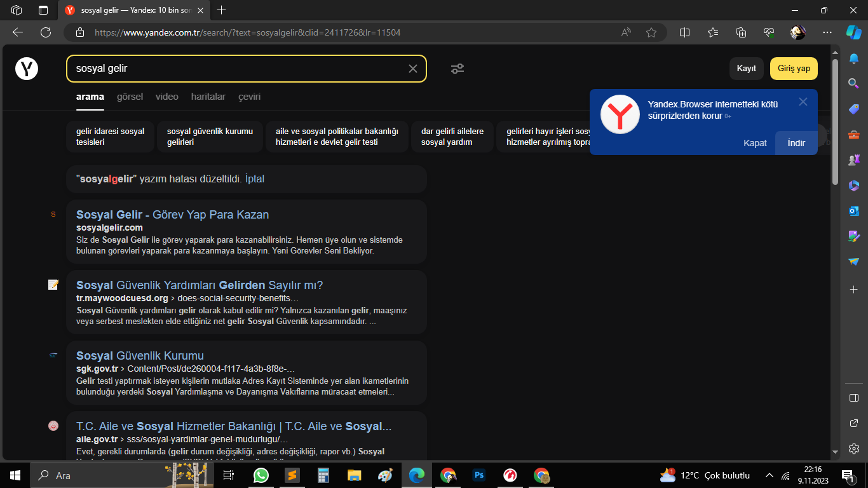Click the Yandex logo icon
868x488 pixels.
tap(27, 69)
